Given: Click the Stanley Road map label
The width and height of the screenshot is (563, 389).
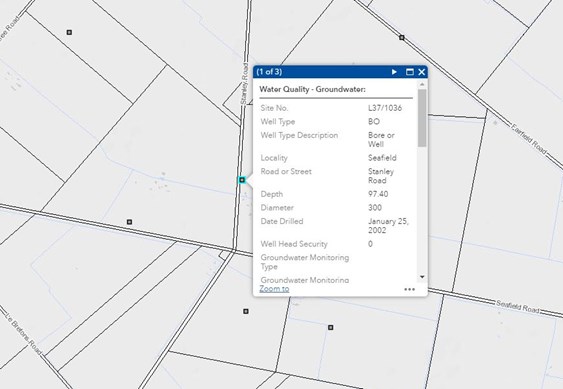Looking at the screenshot, I should coord(244,84).
